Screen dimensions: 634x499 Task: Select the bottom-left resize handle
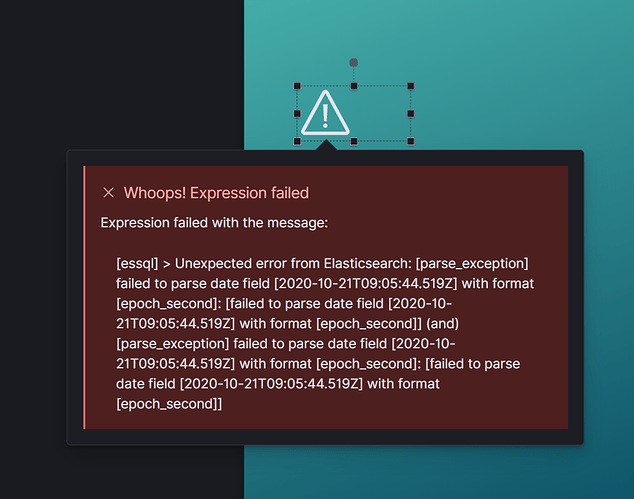point(297,141)
